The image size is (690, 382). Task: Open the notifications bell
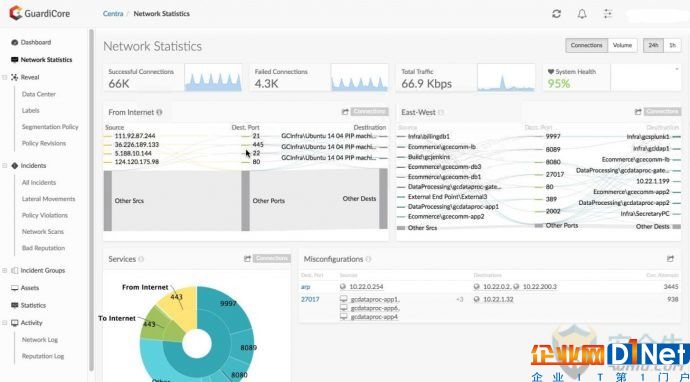582,14
